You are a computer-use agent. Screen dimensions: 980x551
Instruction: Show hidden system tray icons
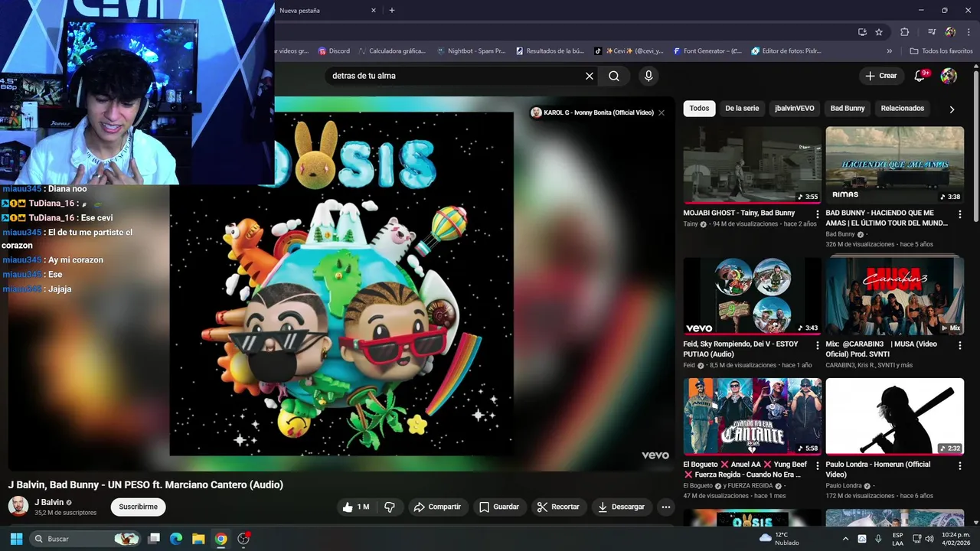point(845,539)
